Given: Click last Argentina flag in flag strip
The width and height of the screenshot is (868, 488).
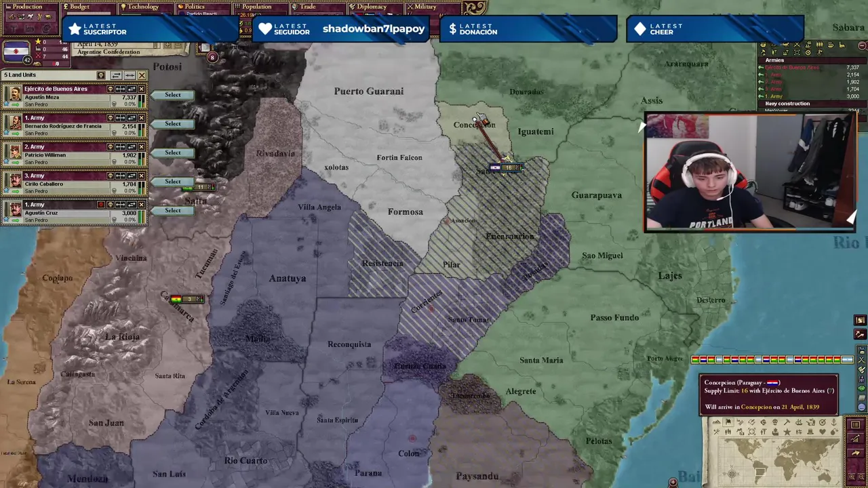Looking at the screenshot, I should click(847, 360).
